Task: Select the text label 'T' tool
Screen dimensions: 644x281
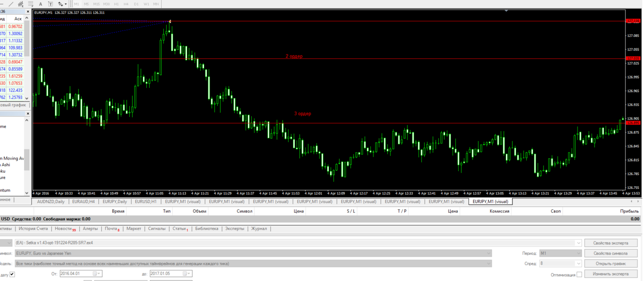Action: point(50,4)
